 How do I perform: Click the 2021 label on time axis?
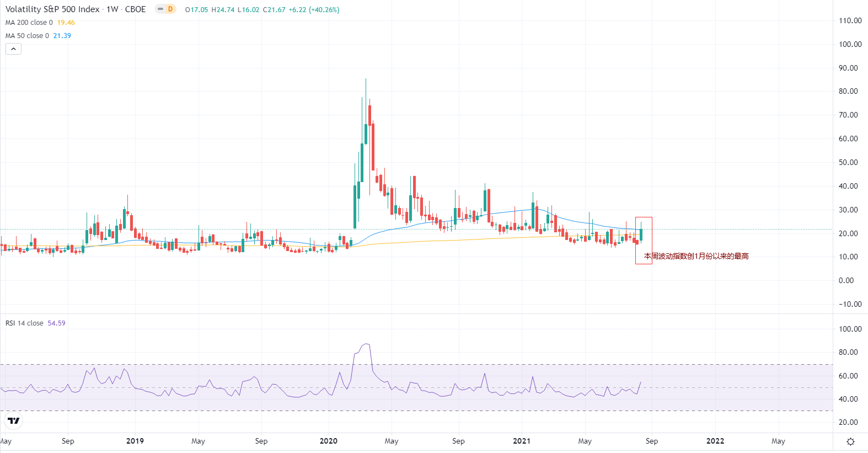click(522, 441)
